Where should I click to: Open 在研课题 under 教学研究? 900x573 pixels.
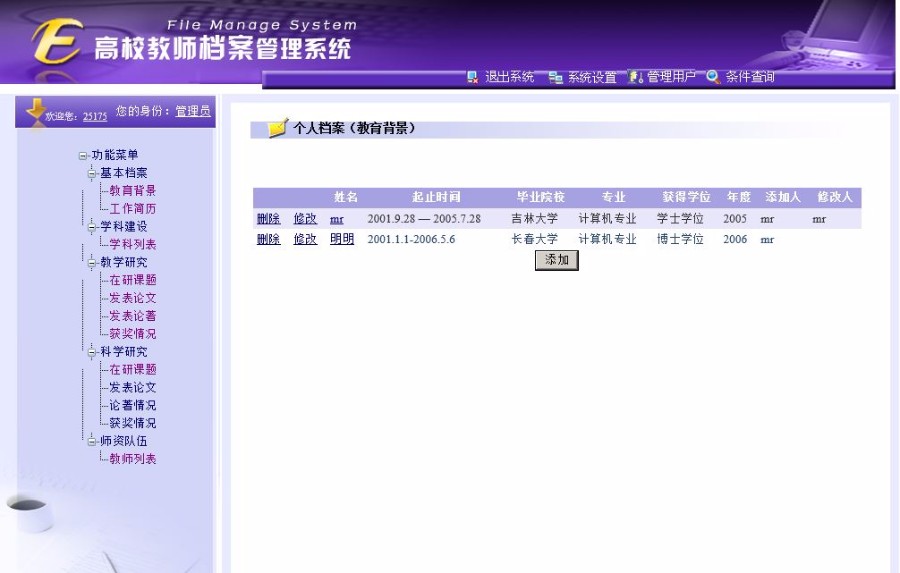[x=133, y=280]
